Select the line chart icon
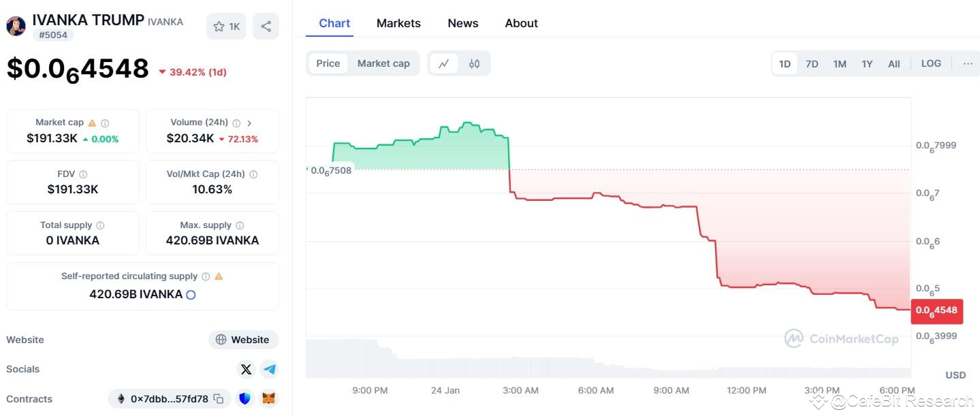The image size is (980, 416). [x=444, y=63]
